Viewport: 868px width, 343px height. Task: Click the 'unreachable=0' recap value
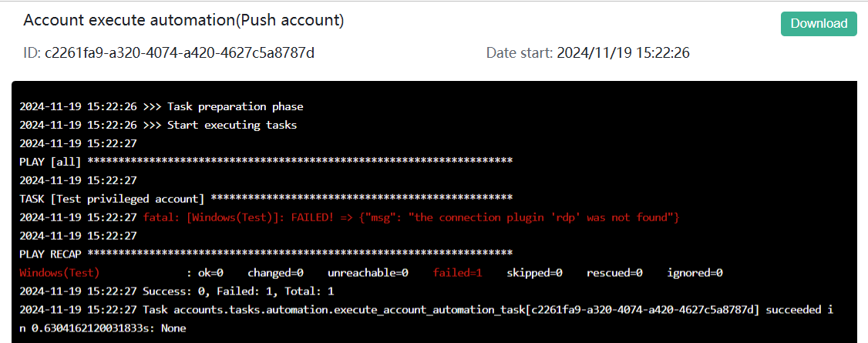click(368, 273)
